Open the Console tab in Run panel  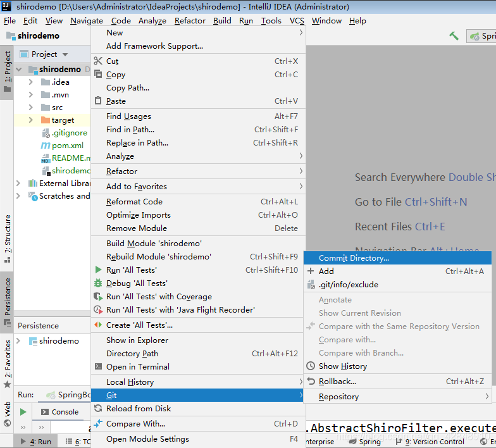[60, 411]
